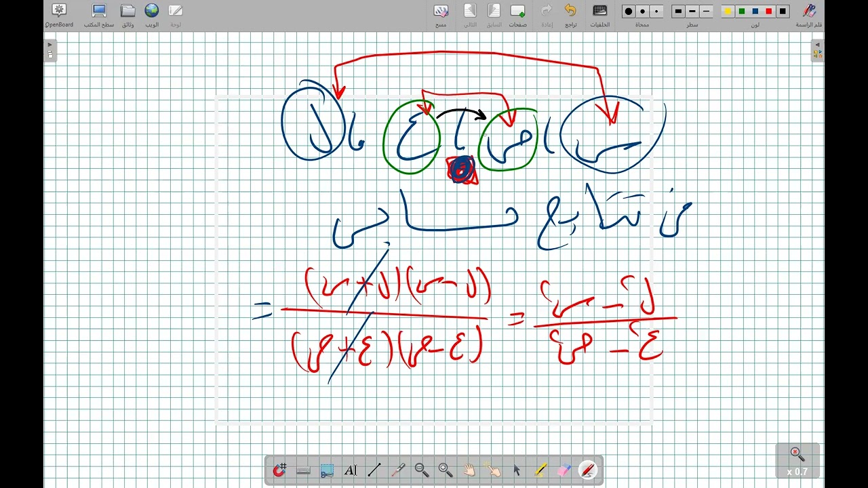Image resolution: width=868 pixels, height=488 pixels.
Task: Go to the next page (التالي)
Action: [469, 15]
